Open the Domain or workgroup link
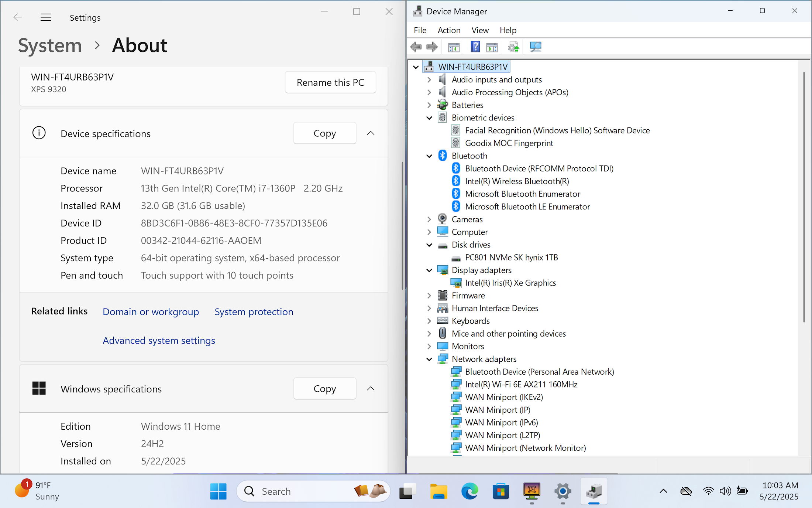This screenshot has height=508, width=812. (151, 312)
